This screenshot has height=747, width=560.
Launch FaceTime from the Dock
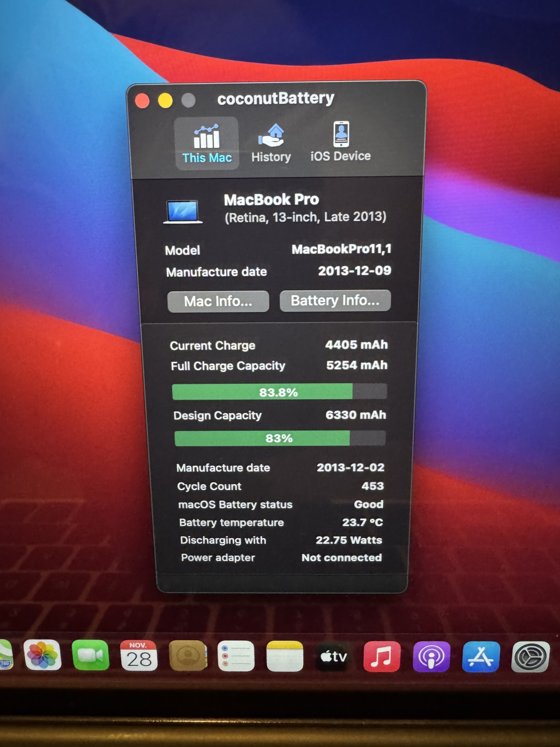(91, 655)
